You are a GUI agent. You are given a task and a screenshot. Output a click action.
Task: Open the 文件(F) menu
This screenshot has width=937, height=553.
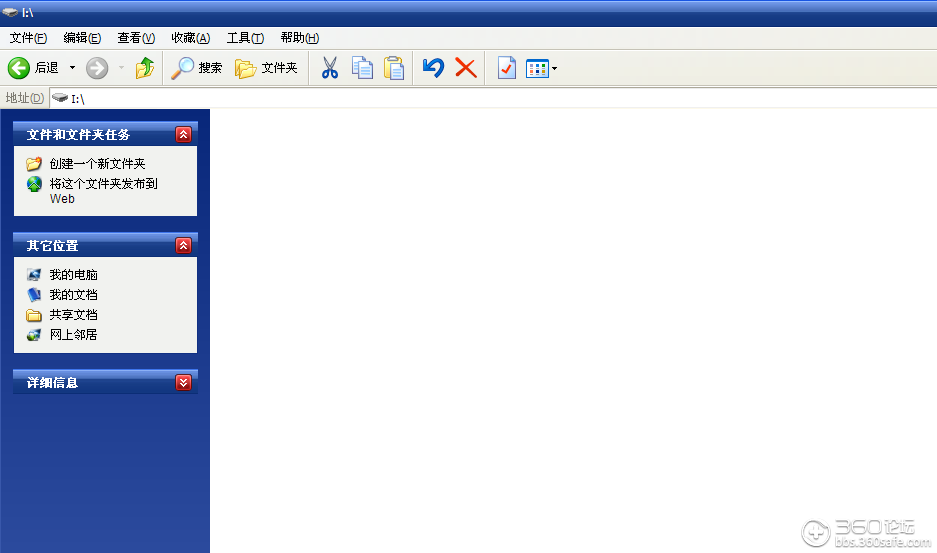pyautogui.click(x=28, y=38)
